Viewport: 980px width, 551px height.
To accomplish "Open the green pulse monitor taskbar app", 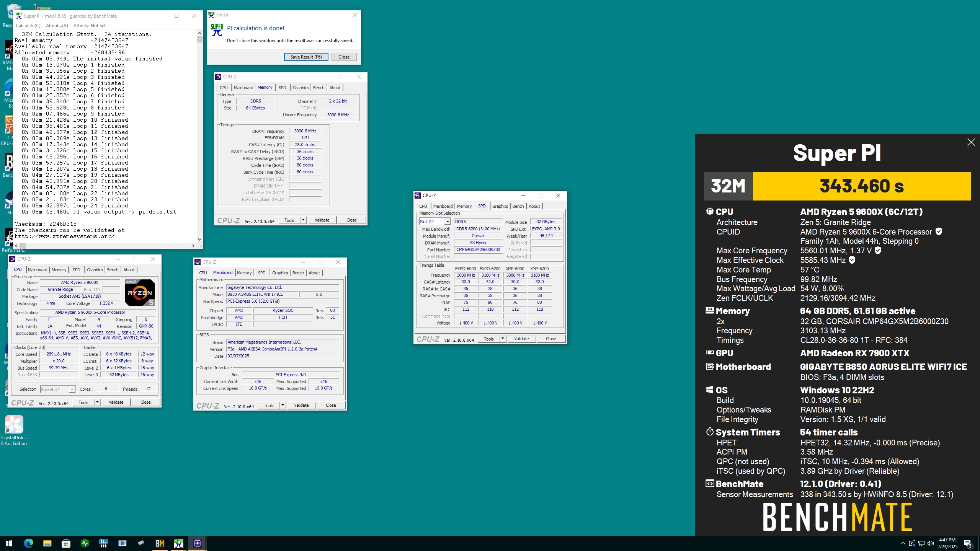I will click(85, 543).
